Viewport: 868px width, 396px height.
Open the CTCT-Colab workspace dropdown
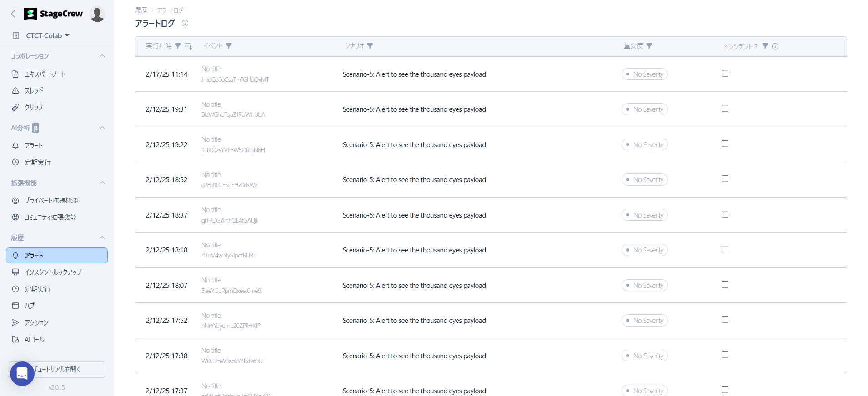(x=48, y=35)
